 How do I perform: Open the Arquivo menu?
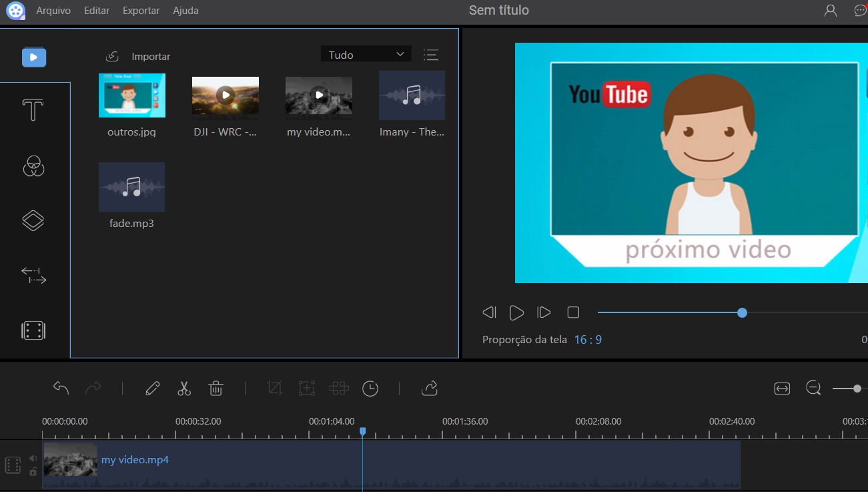[x=53, y=11]
